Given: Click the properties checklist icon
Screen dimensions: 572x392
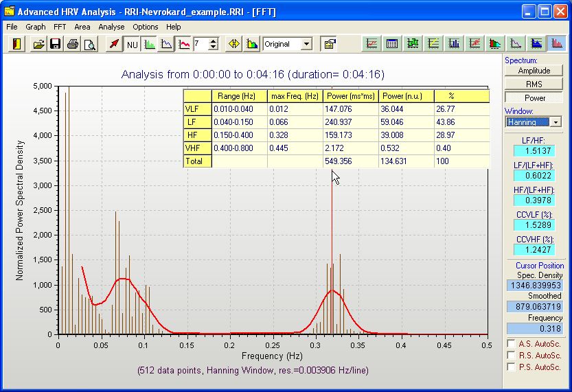Looking at the screenshot, I should (x=329, y=44).
